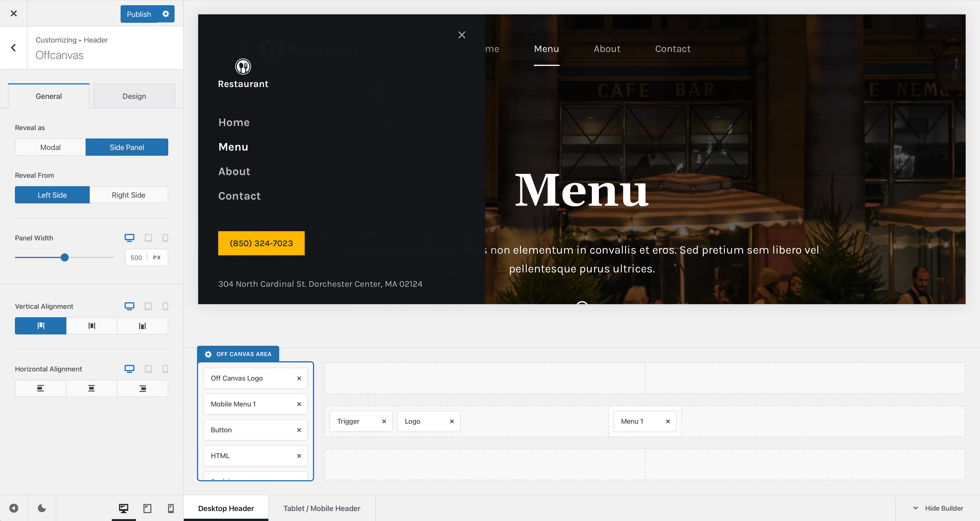
Task: Click the (850) 324-7023 phone button
Action: pos(261,243)
